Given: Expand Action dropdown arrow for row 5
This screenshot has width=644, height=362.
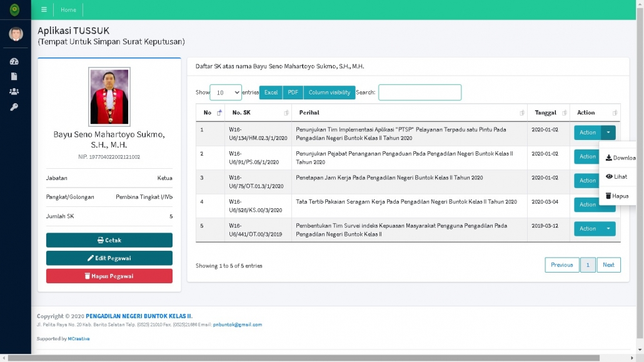Looking at the screenshot, I should point(608,229).
